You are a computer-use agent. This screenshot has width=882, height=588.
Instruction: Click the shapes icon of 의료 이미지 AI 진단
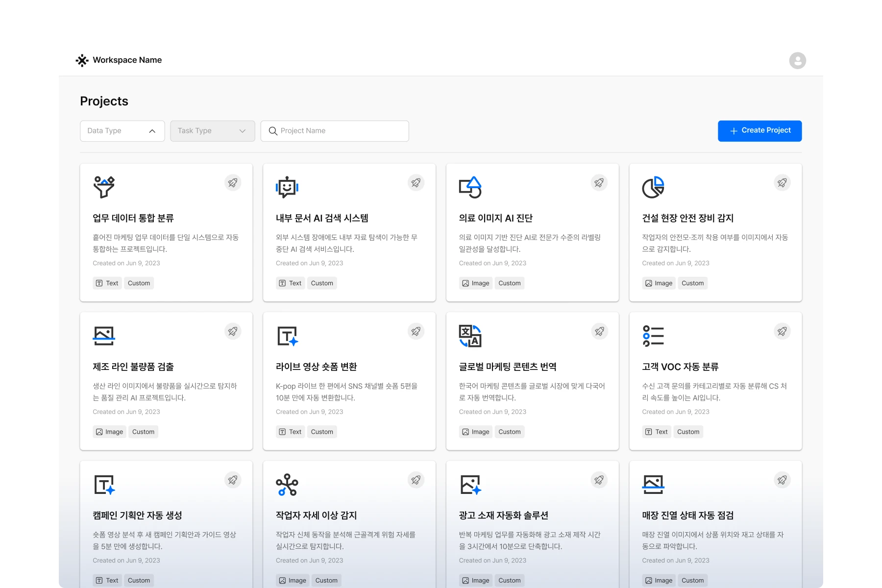(470, 187)
